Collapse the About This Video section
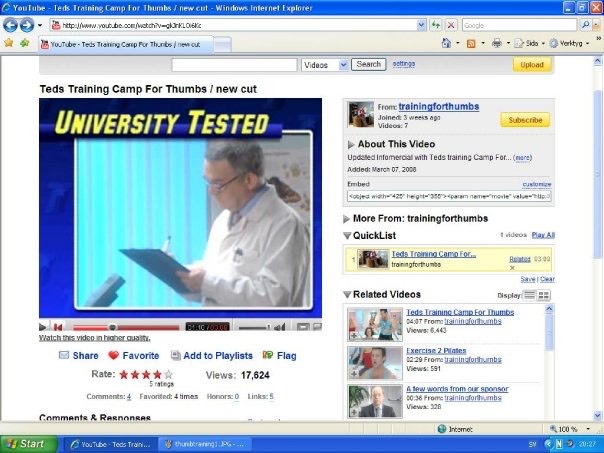 click(351, 145)
